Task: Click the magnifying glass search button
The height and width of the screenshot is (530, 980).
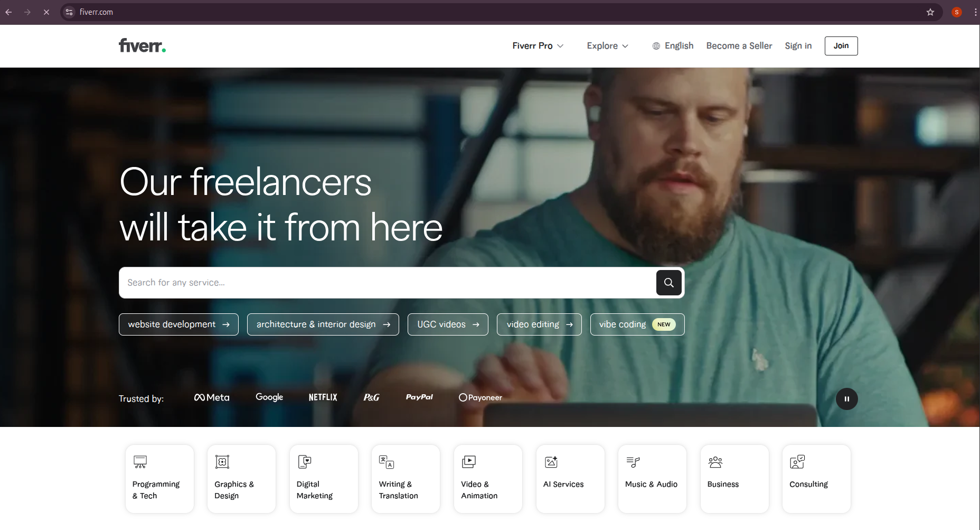Action: pyautogui.click(x=668, y=283)
